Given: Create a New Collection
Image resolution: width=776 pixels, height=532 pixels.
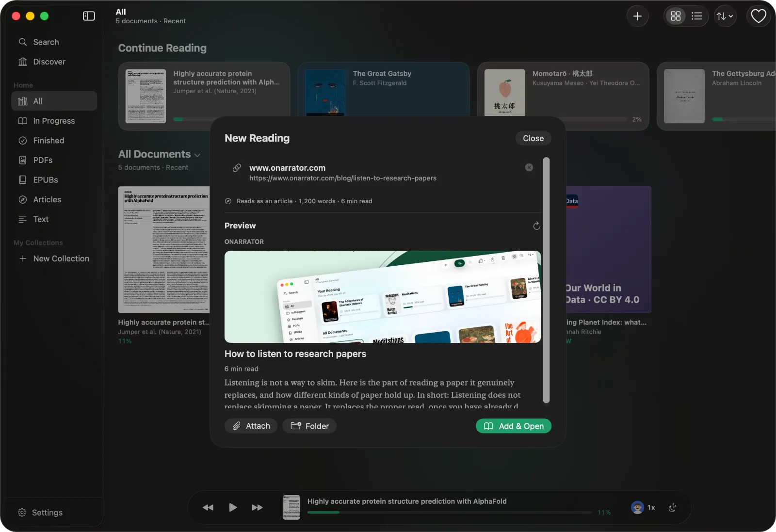Looking at the screenshot, I should coord(54,258).
